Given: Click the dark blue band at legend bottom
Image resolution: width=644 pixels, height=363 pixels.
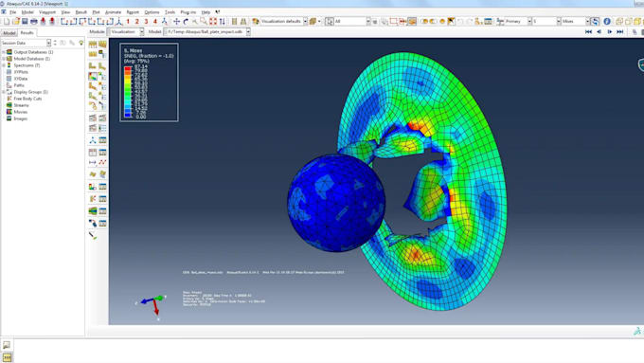Looking at the screenshot, I should [128, 115].
